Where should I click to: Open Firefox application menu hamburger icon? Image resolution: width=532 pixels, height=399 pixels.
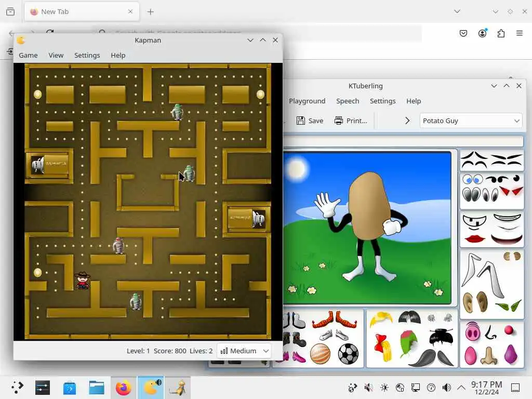pyautogui.click(x=520, y=33)
